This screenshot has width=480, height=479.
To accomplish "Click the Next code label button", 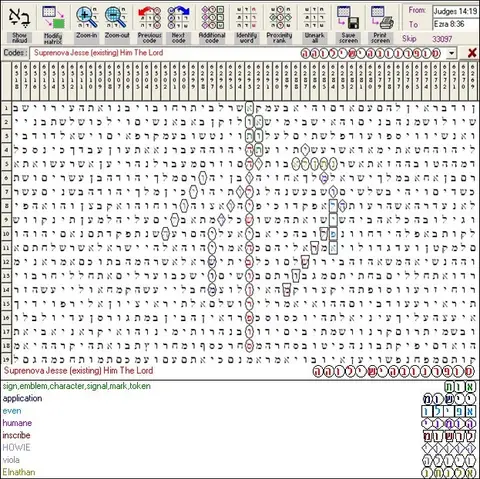I will coord(178,38).
